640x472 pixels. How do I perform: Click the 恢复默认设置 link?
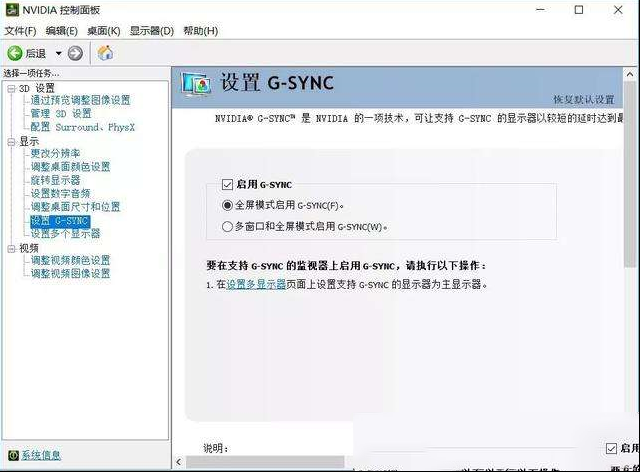click(584, 100)
